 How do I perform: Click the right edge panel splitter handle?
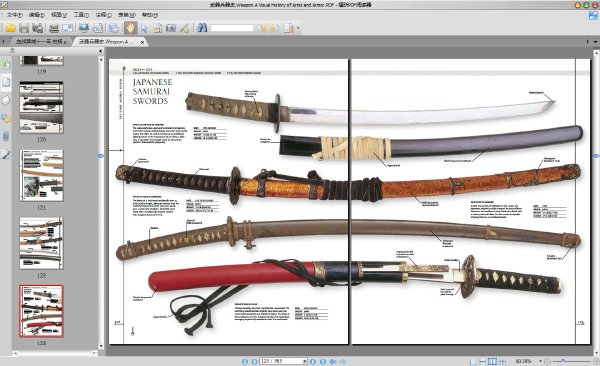tap(596, 156)
